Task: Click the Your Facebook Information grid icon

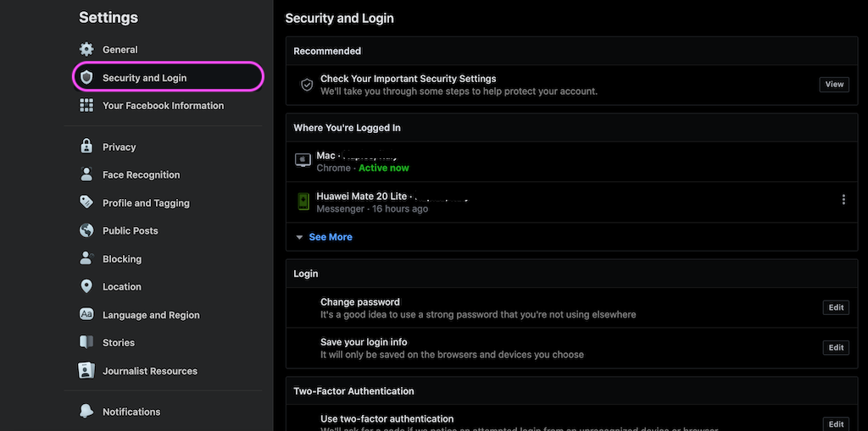Action: (86, 105)
